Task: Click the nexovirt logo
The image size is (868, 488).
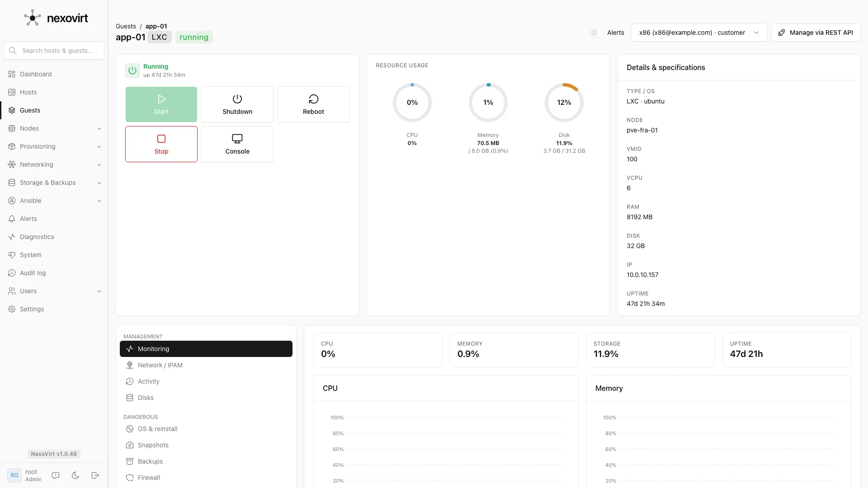Action: point(56,18)
